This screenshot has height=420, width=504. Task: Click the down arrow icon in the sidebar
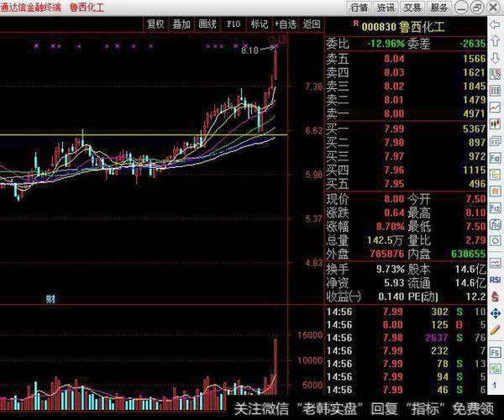click(x=495, y=58)
